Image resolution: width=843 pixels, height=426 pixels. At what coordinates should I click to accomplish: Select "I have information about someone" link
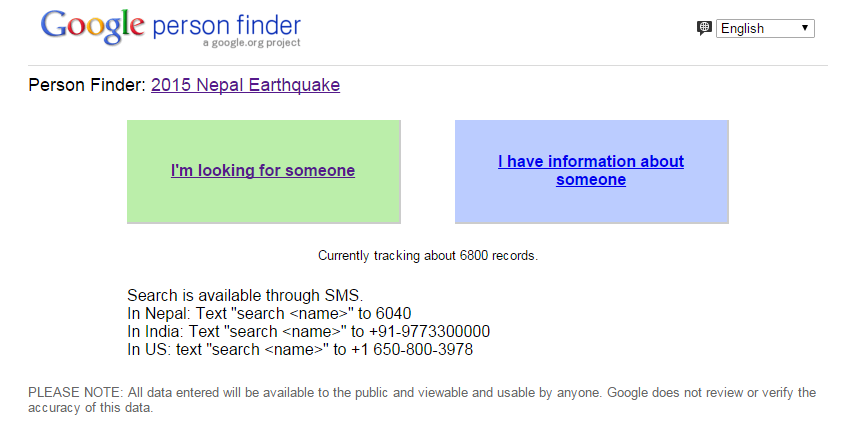click(x=591, y=170)
